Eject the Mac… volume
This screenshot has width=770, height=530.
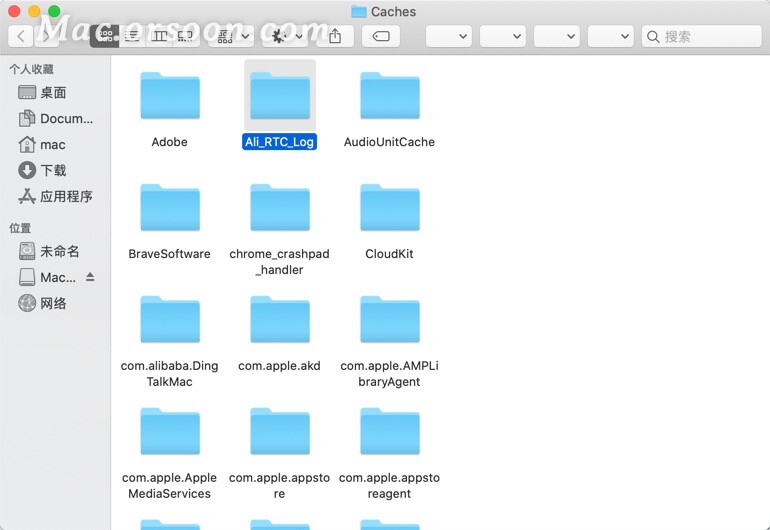pos(90,277)
